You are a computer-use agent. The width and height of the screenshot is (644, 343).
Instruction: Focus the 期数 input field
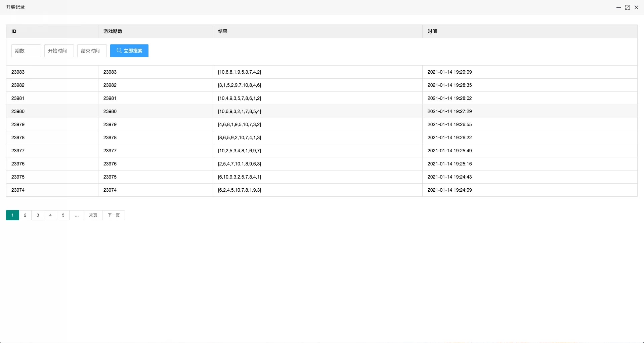tap(26, 51)
